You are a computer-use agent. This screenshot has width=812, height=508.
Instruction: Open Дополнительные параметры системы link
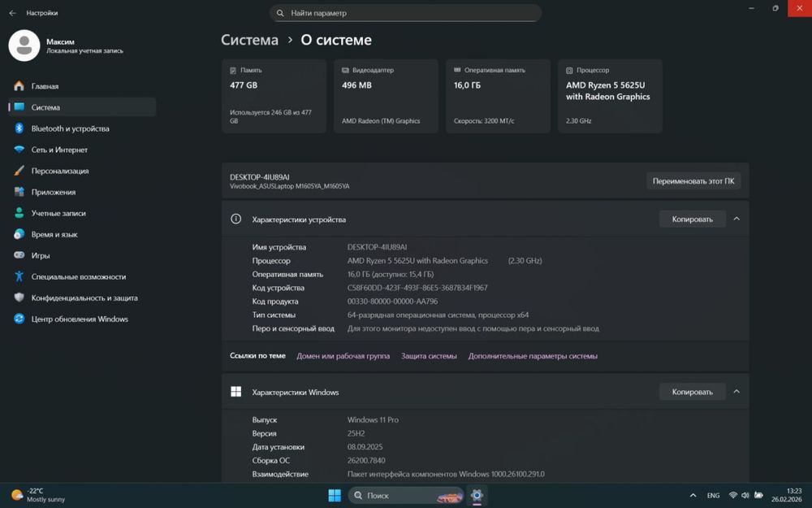pos(533,356)
